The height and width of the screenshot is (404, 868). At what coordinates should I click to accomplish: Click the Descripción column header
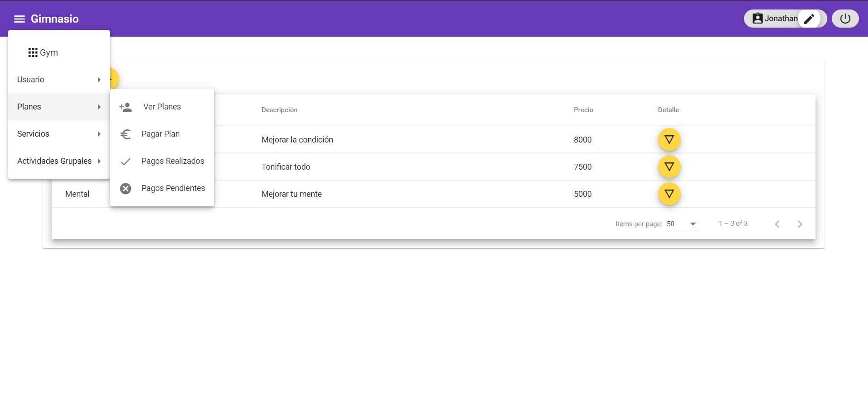pyautogui.click(x=279, y=110)
